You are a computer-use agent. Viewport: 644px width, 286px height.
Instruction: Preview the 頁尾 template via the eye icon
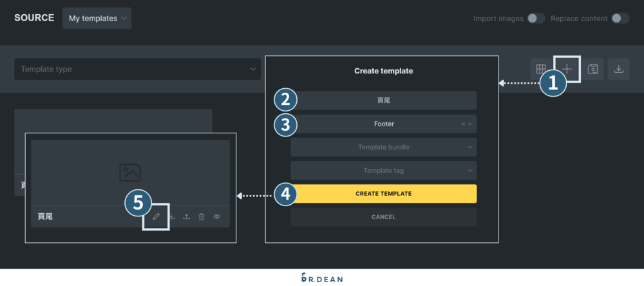(217, 217)
